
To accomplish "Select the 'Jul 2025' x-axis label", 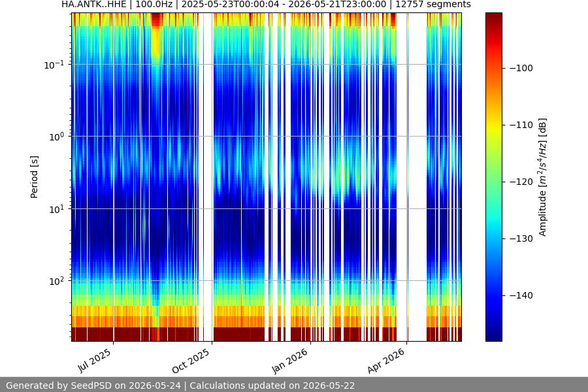I will [95, 360].
